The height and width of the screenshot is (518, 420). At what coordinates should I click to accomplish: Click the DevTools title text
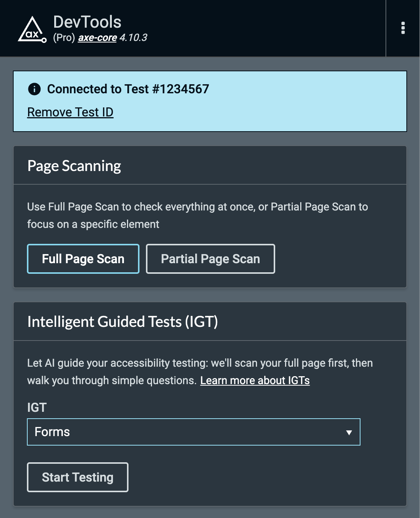86,22
